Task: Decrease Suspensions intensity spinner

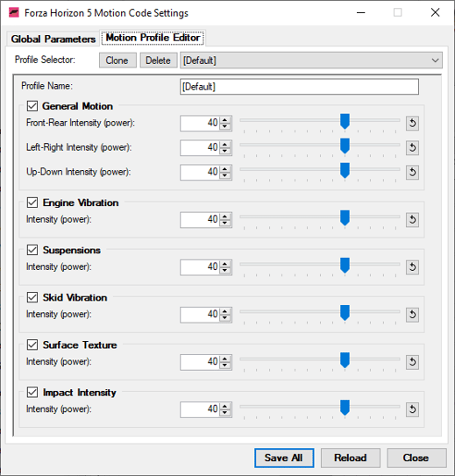Action: click(224, 271)
